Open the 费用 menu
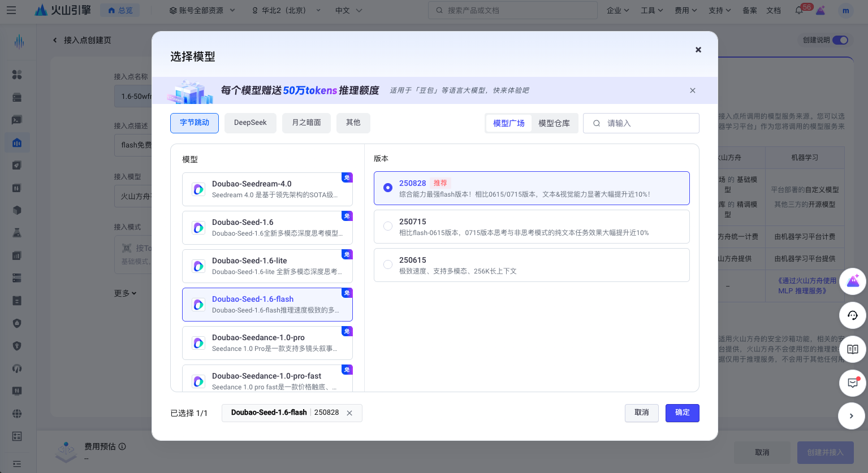The image size is (868, 473). (685, 10)
